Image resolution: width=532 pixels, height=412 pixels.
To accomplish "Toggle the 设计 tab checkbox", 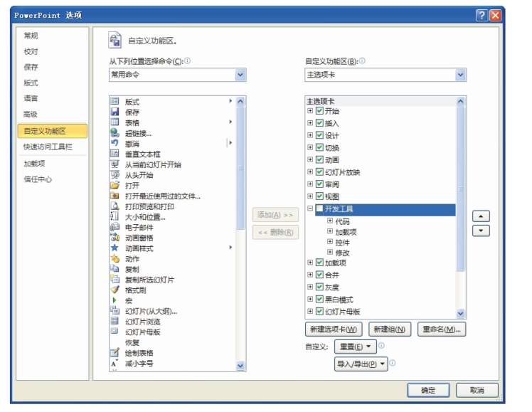I will [x=319, y=135].
